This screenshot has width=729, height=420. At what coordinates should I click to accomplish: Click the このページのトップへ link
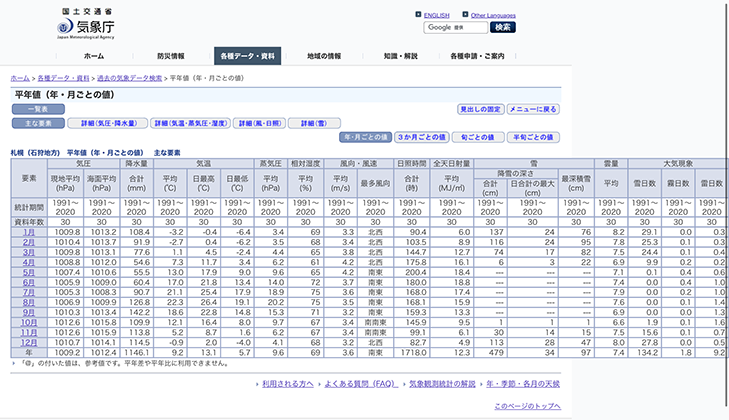tap(526, 407)
